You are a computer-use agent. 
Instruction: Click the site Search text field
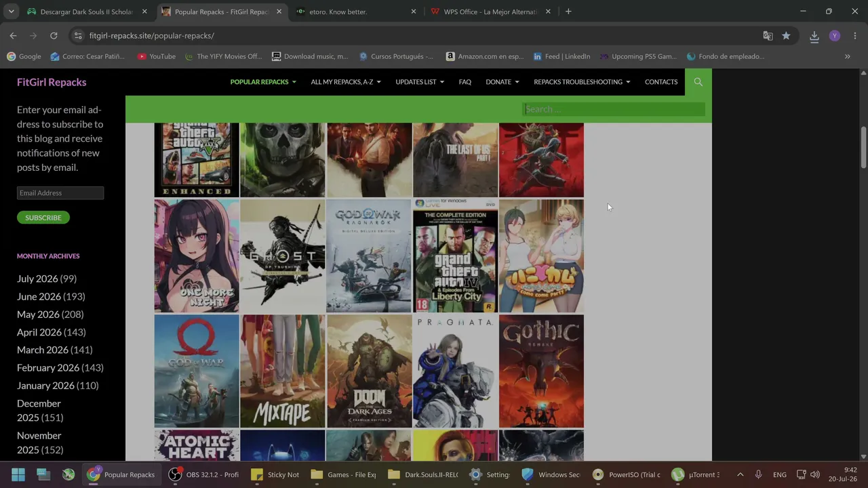[x=614, y=109]
